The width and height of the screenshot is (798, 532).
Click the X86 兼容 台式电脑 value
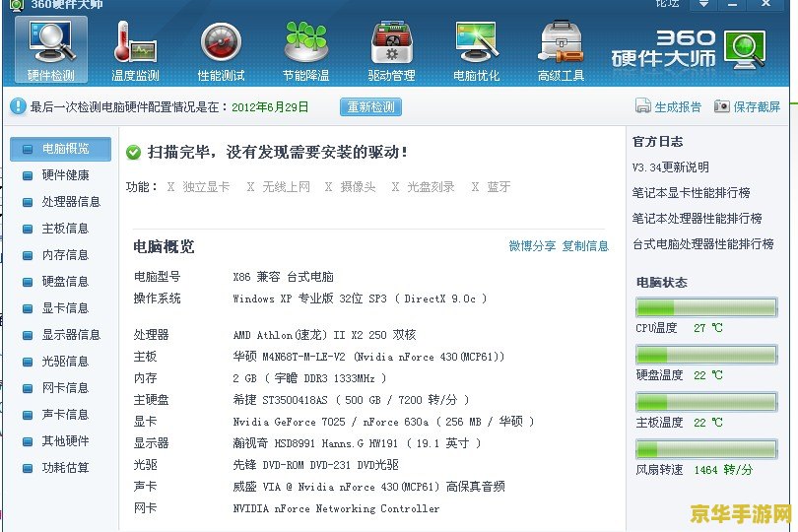284,277
